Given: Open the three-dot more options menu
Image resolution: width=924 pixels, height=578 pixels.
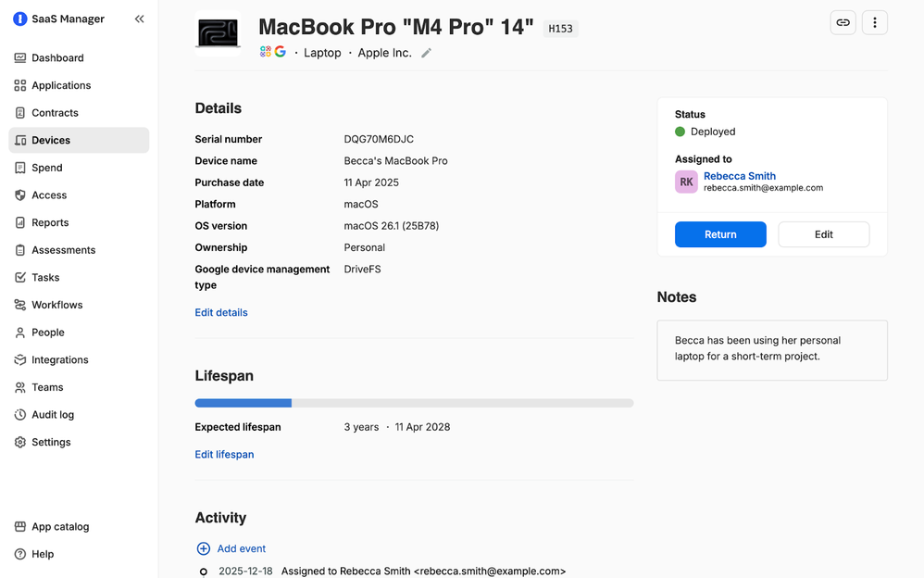Looking at the screenshot, I should coord(874,22).
